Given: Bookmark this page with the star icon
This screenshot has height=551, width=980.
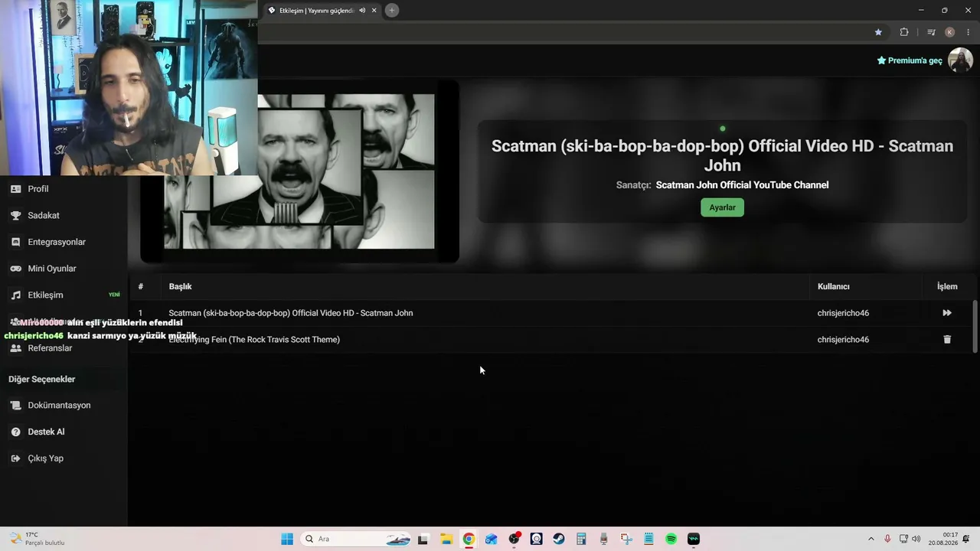Looking at the screenshot, I should click(x=878, y=32).
